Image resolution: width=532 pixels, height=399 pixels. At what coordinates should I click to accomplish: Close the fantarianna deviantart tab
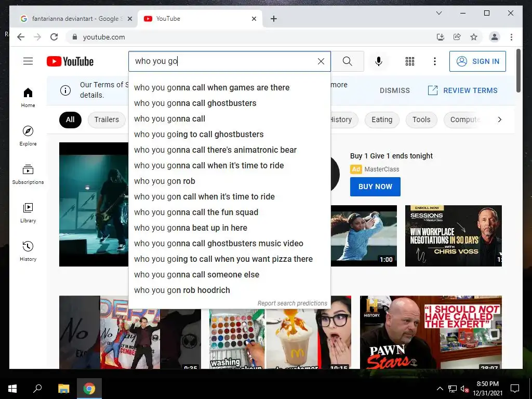(x=129, y=19)
